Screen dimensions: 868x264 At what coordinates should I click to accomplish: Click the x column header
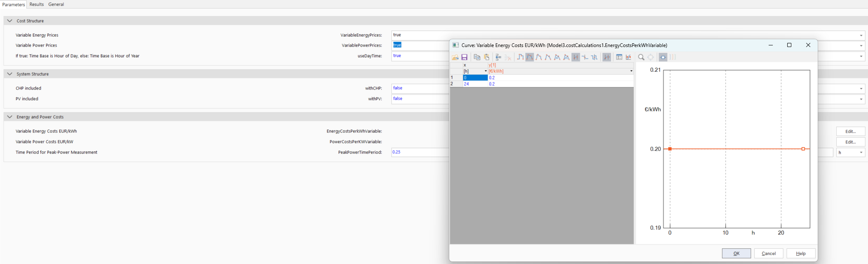pyautogui.click(x=475, y=65)
